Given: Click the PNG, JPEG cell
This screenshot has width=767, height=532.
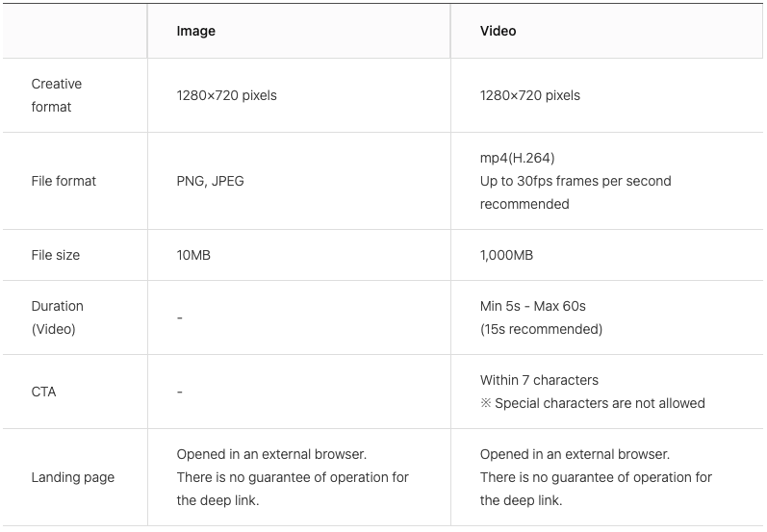Looking at the screenshot, I should pos(210,181).
